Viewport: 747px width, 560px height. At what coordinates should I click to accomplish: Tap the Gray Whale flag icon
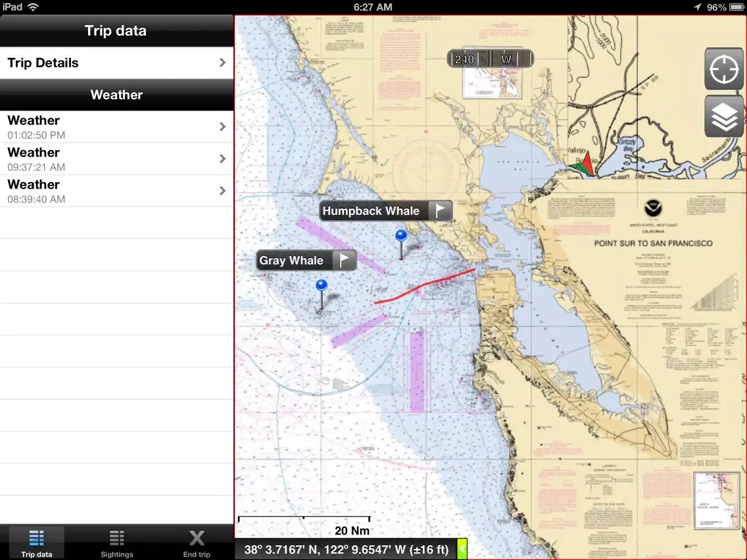pyautogui.click(x=344, y=260)
